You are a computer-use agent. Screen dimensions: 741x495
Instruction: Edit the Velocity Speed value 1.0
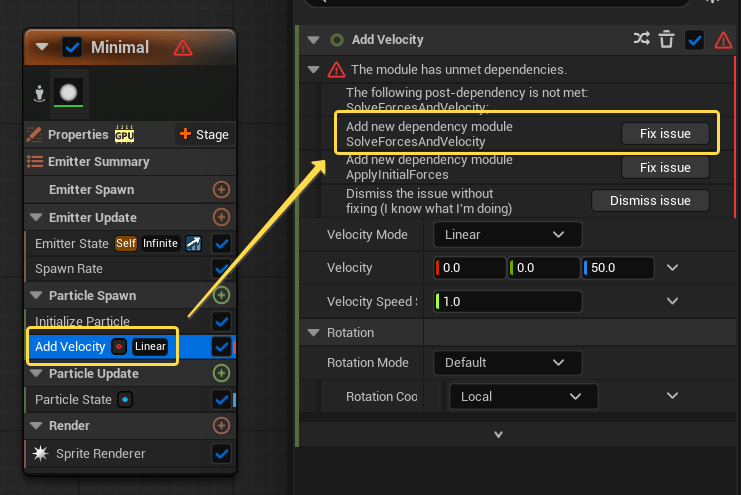pyautogui.click(x=508, y=302)
